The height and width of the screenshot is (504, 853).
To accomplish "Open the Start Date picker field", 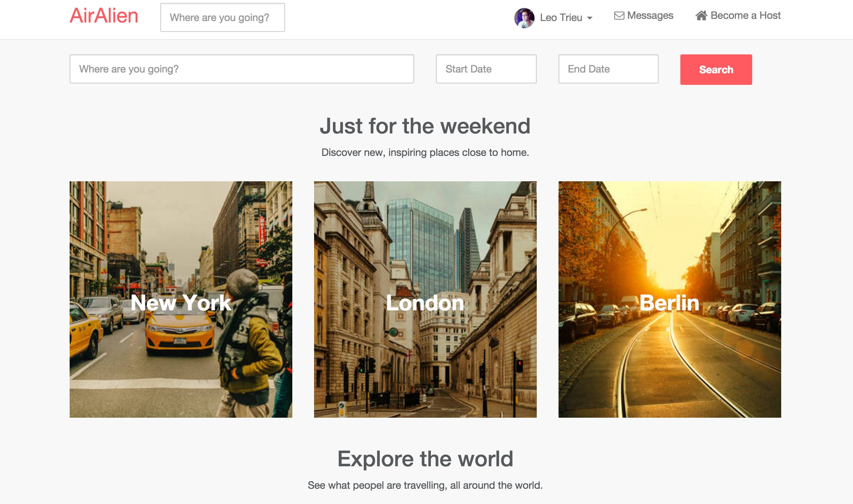I will click(486, 69).
